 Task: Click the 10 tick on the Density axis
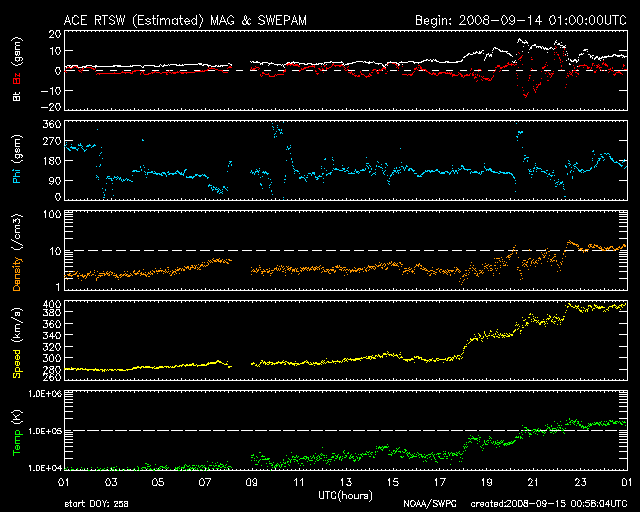55,252
